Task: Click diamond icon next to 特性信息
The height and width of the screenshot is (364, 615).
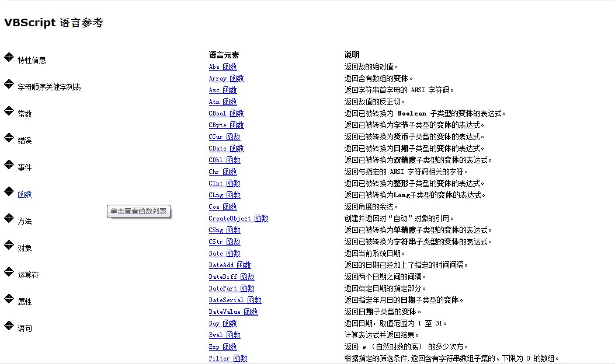Action: click(9, 57)
